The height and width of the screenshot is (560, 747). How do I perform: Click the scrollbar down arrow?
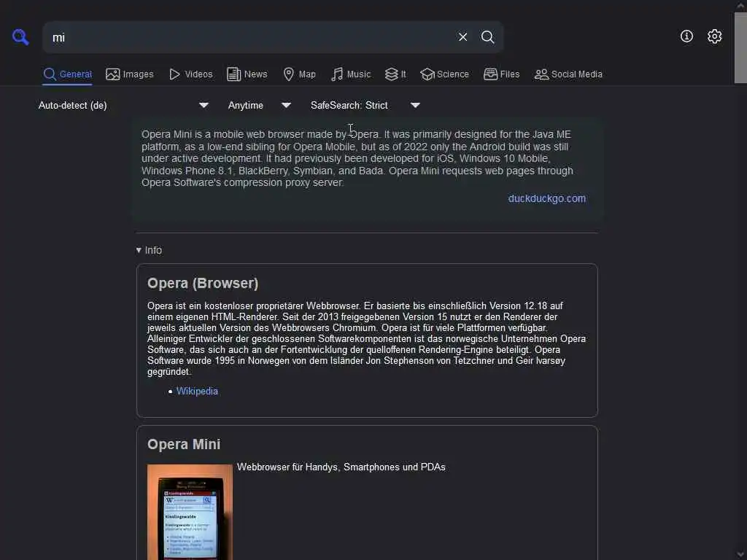click(x=741, y=554)
